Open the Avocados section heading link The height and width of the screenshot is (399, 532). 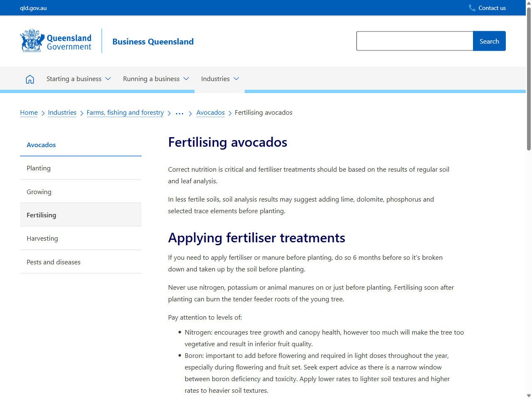point(41,145)
